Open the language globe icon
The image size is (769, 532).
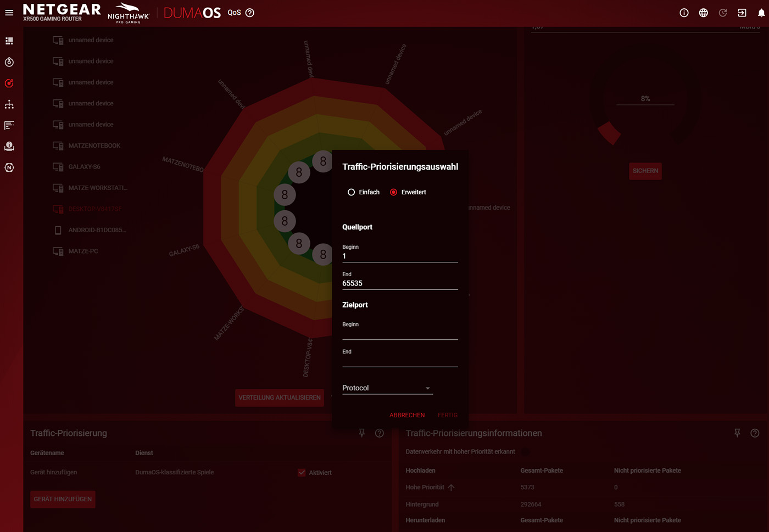(x=703, y=13)
